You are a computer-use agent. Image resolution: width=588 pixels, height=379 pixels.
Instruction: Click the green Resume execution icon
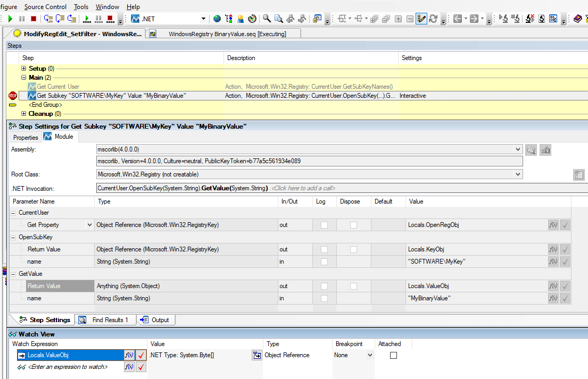click(10, 19)
